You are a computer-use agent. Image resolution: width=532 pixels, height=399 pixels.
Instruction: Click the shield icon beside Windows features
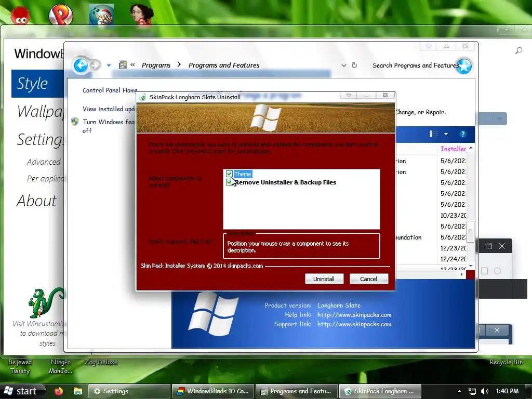(75, 122)
